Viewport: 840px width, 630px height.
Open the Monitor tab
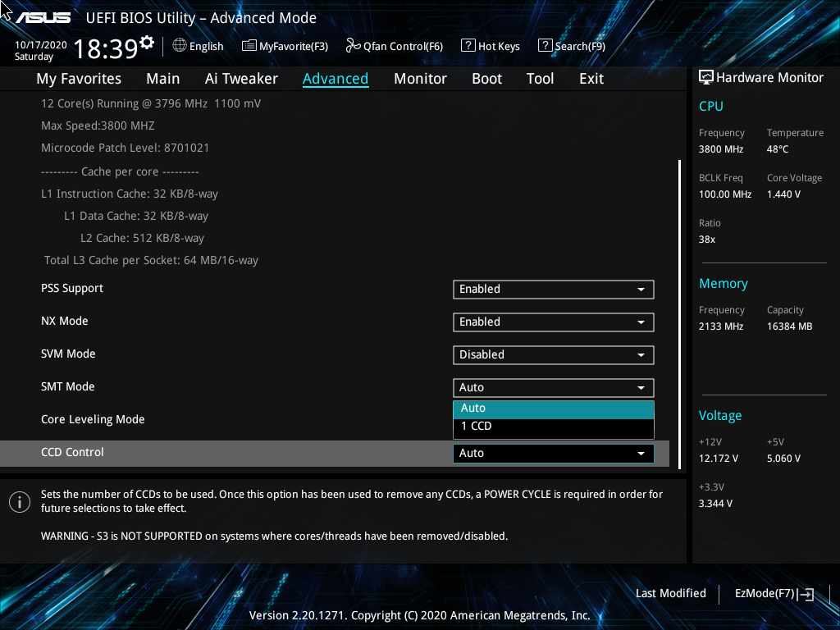tap(420, 79)
